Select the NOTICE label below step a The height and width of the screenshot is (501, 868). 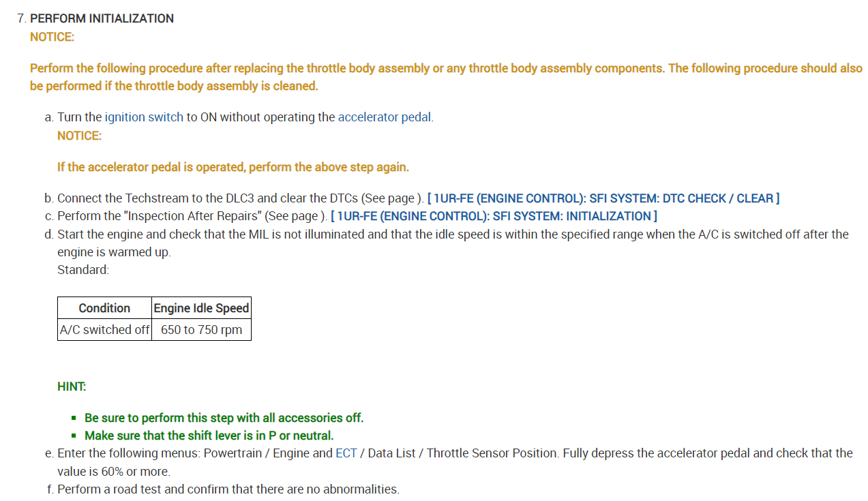click(79, 136)
